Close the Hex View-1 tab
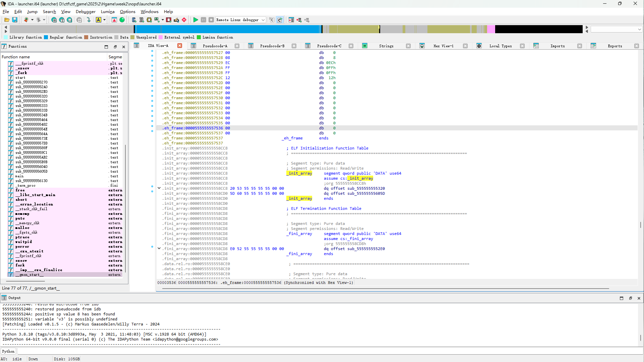 point(465,46)
